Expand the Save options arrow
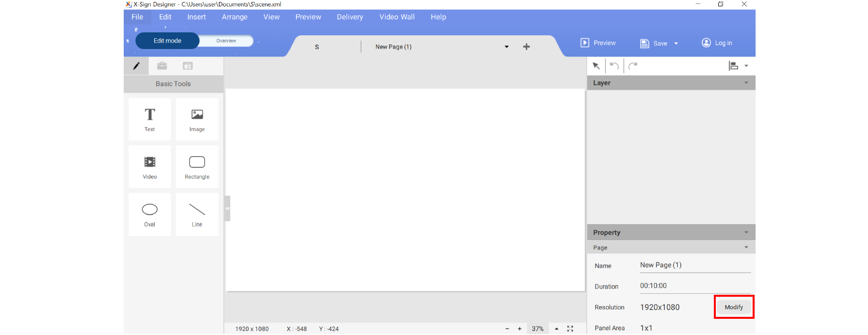This screenshot has height=335, width=868. click(676, 44)
